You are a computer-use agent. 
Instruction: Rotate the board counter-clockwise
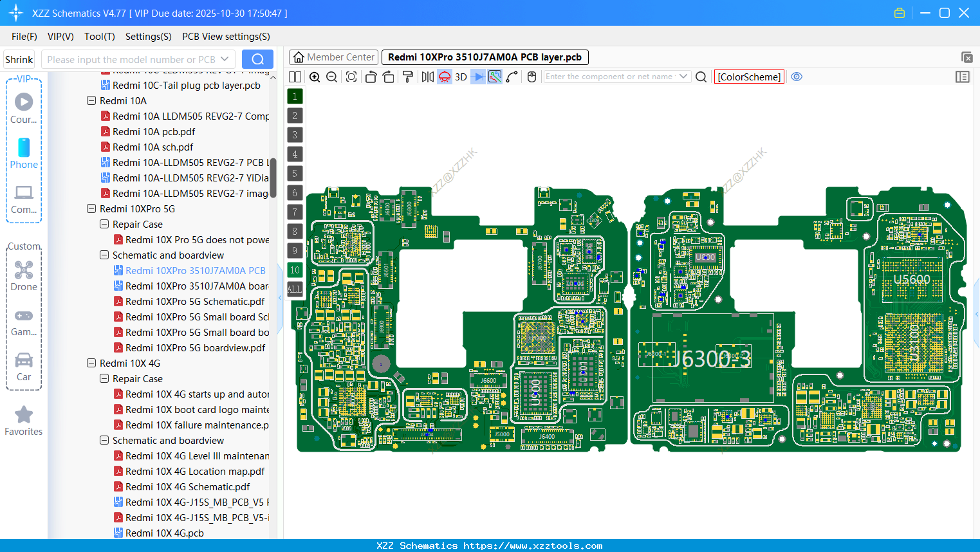pyautogui.click(x=371, y=77)
